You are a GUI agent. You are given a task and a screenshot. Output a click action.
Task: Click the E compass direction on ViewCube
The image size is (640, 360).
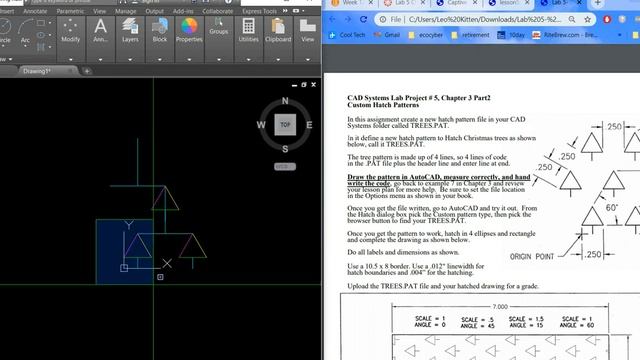309,125
